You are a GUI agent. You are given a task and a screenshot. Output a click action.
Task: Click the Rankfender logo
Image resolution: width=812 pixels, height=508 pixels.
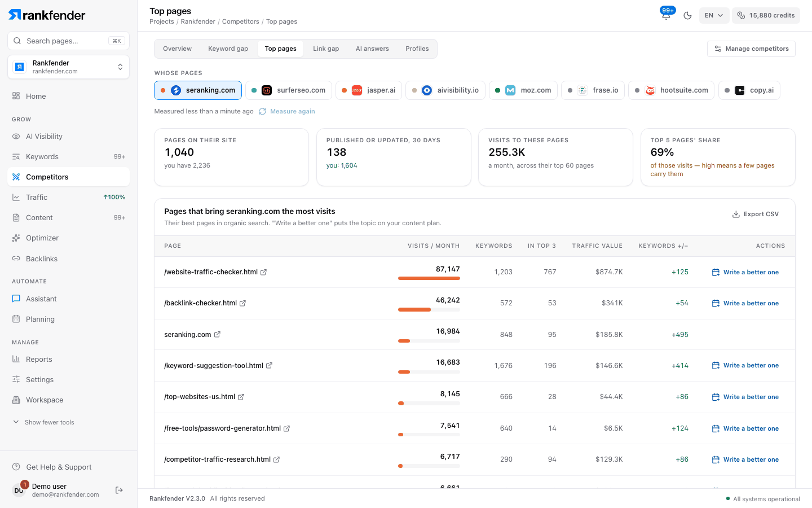tap(47, 15)
